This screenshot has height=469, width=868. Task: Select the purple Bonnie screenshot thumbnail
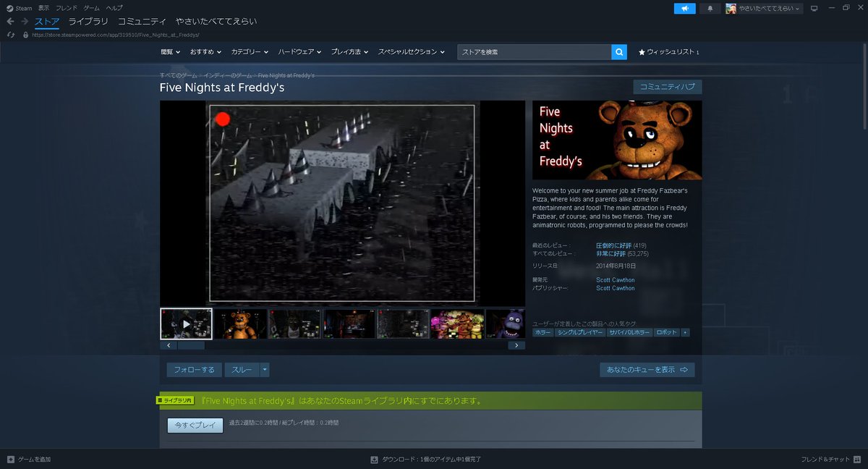coord(505,324)
